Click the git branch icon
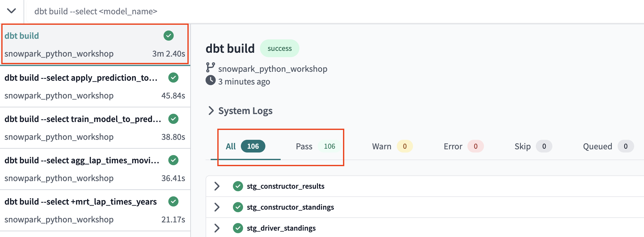 [210, 67]
